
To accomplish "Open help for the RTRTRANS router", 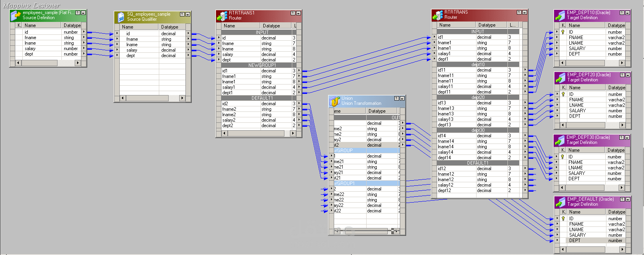I will (x=519, y=13).
